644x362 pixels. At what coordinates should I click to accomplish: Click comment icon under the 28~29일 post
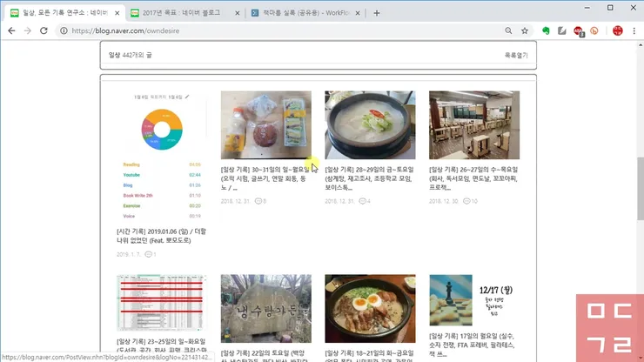click(x=362, y=201)
